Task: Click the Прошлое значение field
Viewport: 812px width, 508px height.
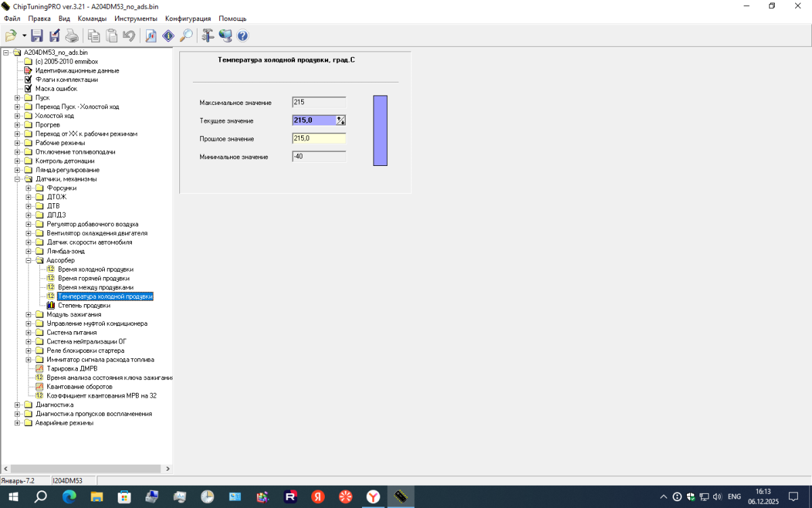Action: tap(319, 139)
